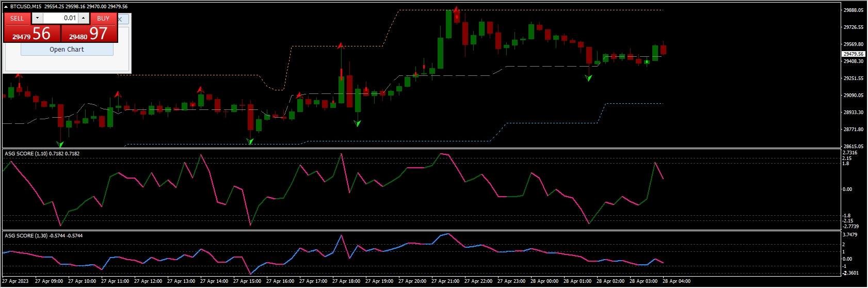
Task: Click the green arrow signal near 27 Apr 15:00
Action: click(x=250, y=141)
